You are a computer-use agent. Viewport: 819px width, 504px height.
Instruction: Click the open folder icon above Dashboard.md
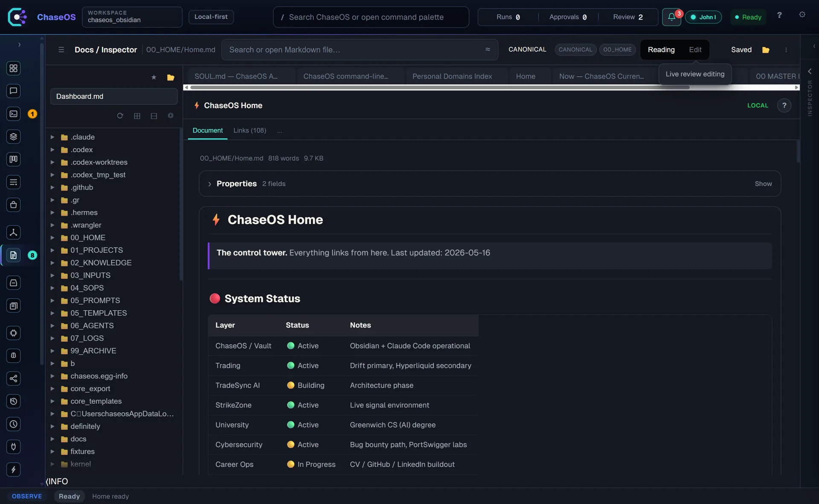pos(171,77)
